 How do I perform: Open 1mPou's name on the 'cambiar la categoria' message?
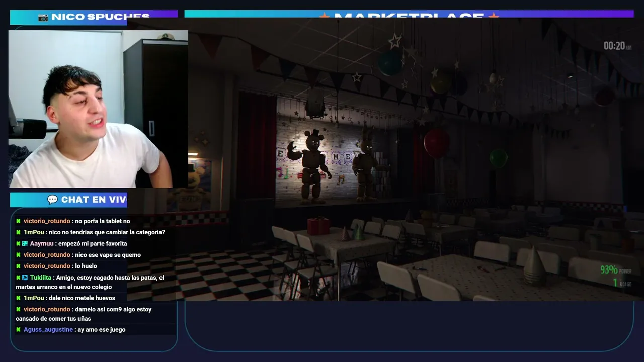coord(34,232)
